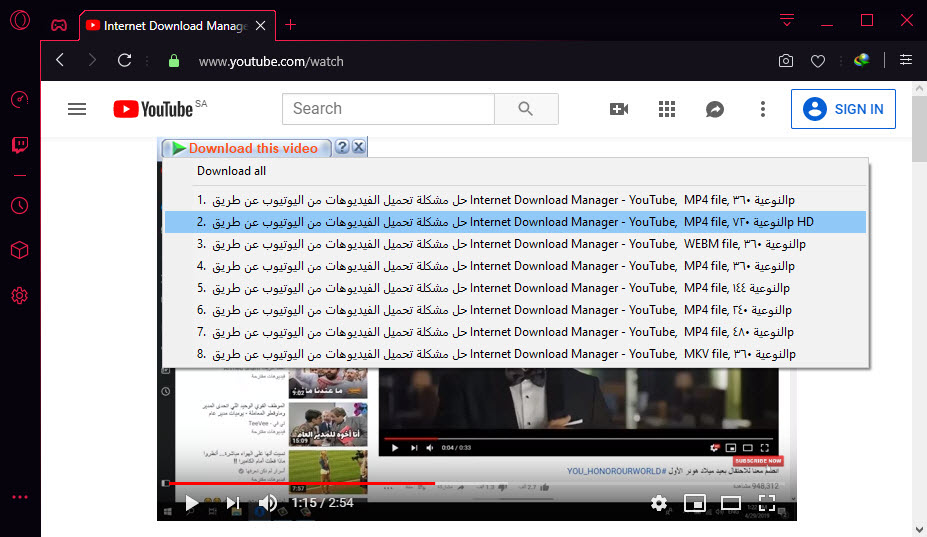Go back to previous page
The width and height of the screenshot is (927, 537).
point(60,60)
